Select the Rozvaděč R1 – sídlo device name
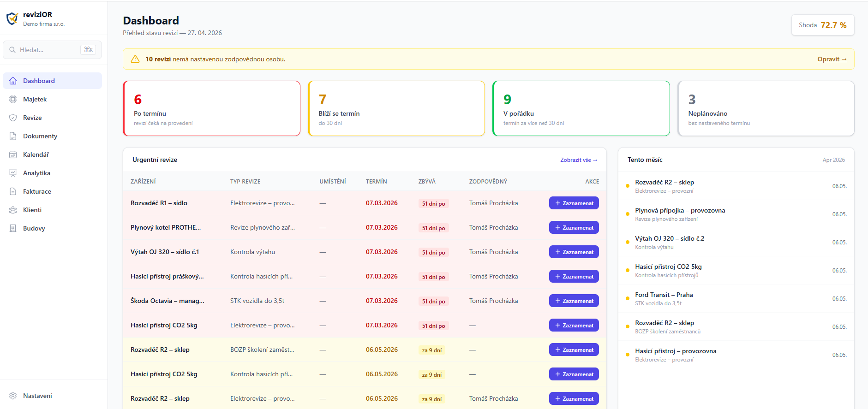Viewport: 868px width, 409px height. click(x=159, y=203)
